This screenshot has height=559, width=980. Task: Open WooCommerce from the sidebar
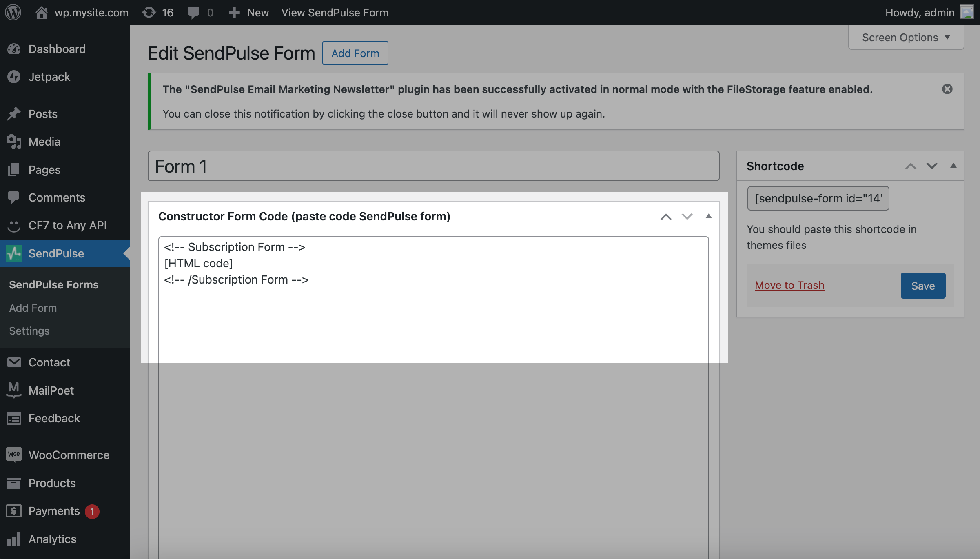[69, 455]
